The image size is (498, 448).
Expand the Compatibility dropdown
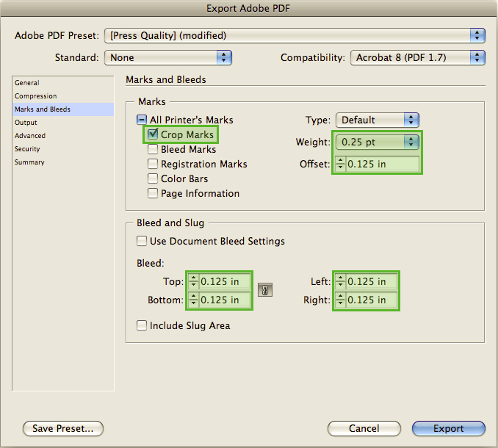pos(417,57)
